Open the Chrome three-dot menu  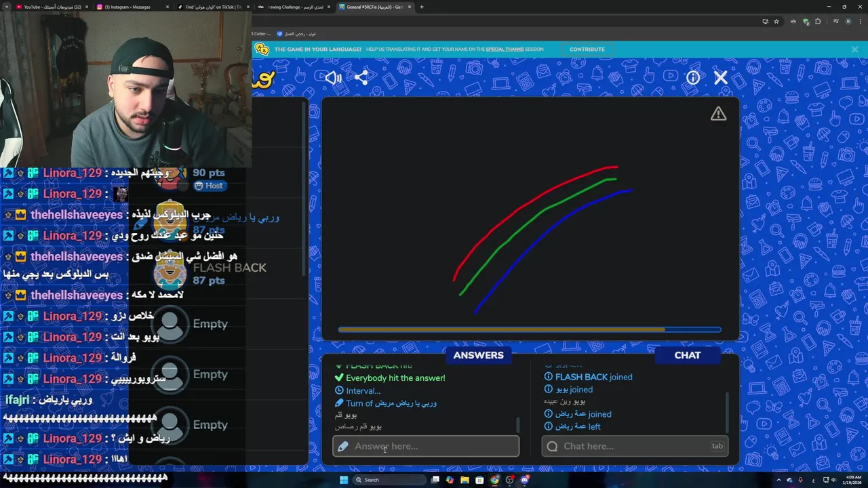[x=859, y=21]
